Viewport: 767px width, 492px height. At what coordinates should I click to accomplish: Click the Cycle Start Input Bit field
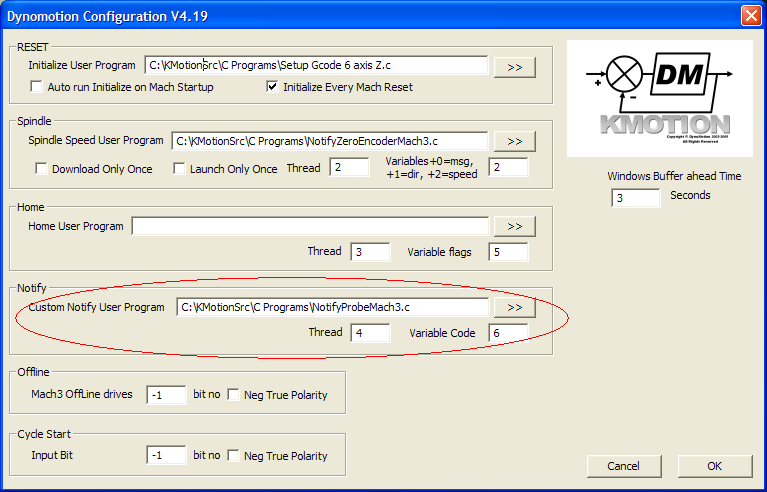[166, 456]
